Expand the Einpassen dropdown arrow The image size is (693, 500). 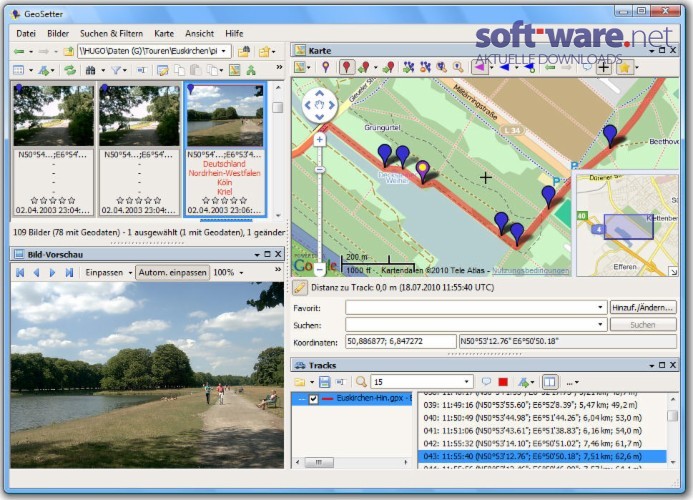[x=130, y=273]
